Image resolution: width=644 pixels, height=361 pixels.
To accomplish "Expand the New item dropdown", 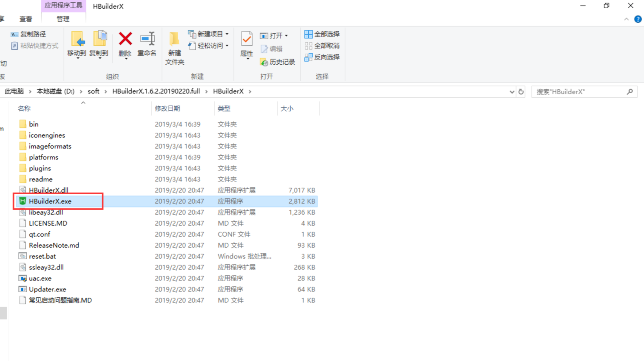I will (x=209, y=34).
